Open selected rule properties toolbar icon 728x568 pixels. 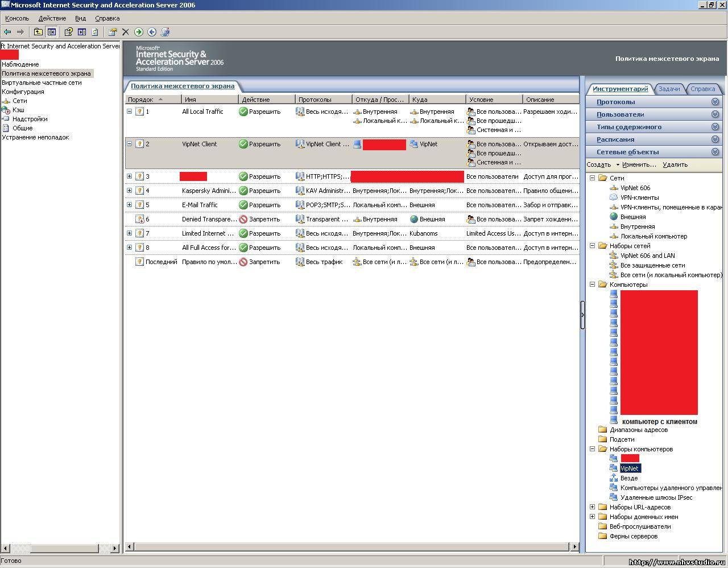point(113,32)
